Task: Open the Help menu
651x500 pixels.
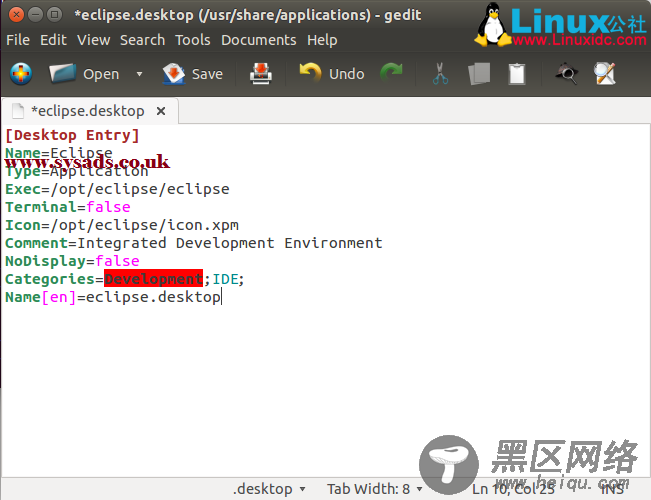Action: coord(322,40)
